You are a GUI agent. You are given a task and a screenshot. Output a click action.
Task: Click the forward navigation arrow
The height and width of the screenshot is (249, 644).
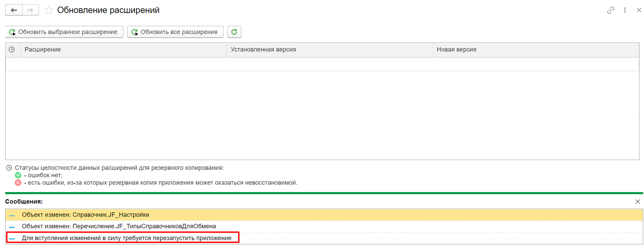coord(30,10)
